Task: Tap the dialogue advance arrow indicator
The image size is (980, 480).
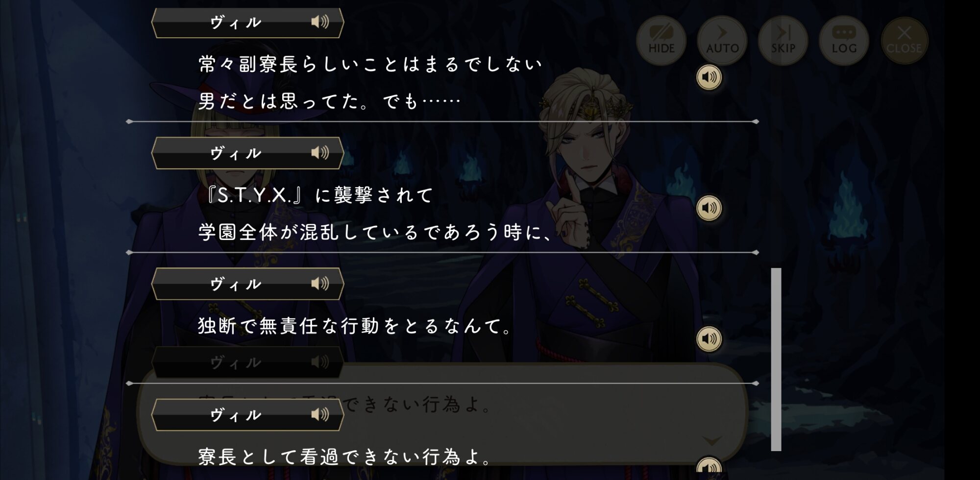Action: 712,441
